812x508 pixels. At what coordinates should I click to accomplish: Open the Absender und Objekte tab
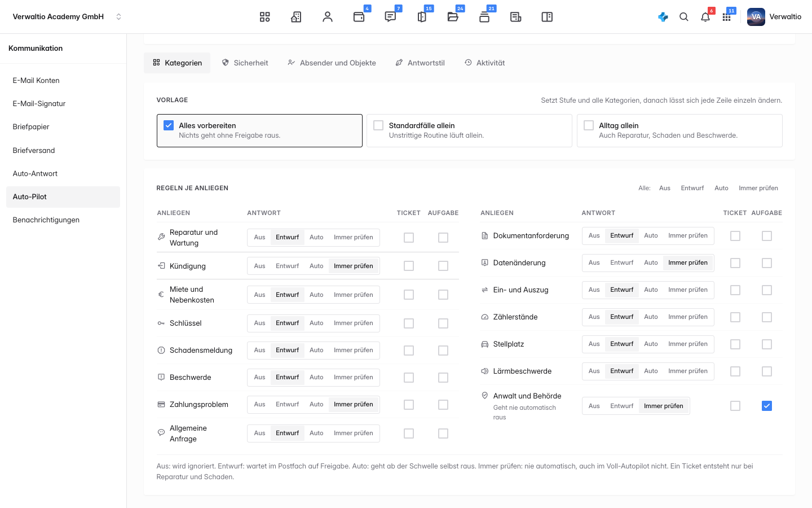coord(332,63)
